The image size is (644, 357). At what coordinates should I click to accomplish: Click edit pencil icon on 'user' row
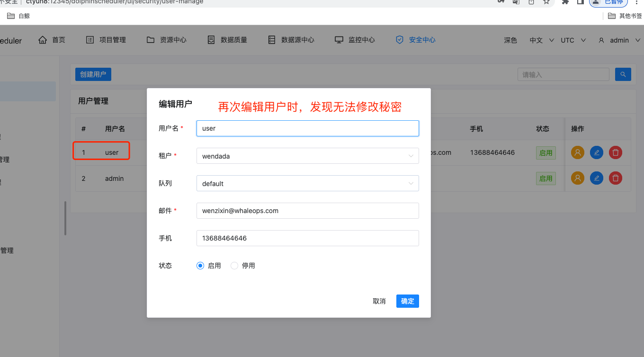(596, 152)
